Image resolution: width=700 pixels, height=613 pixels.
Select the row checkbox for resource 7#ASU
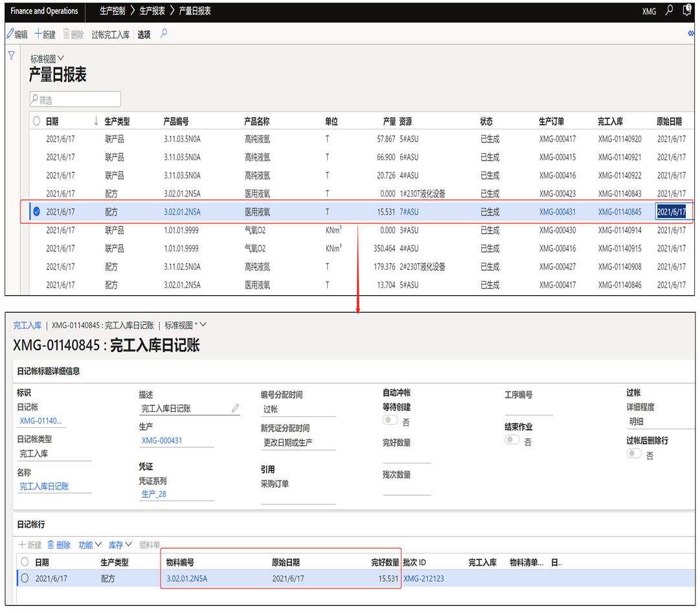[36, 212]
